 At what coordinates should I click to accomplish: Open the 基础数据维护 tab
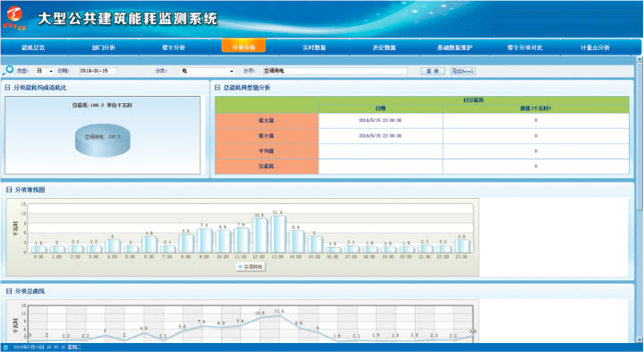[454, 47]
